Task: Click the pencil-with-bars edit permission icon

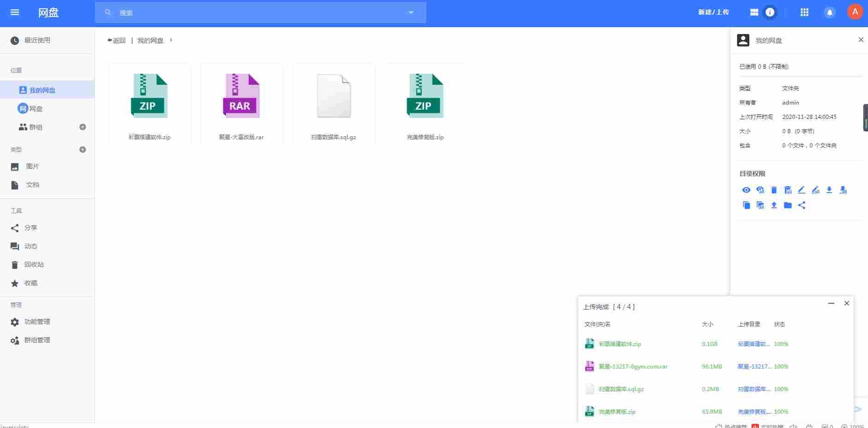Action: (x=816, y=190)
